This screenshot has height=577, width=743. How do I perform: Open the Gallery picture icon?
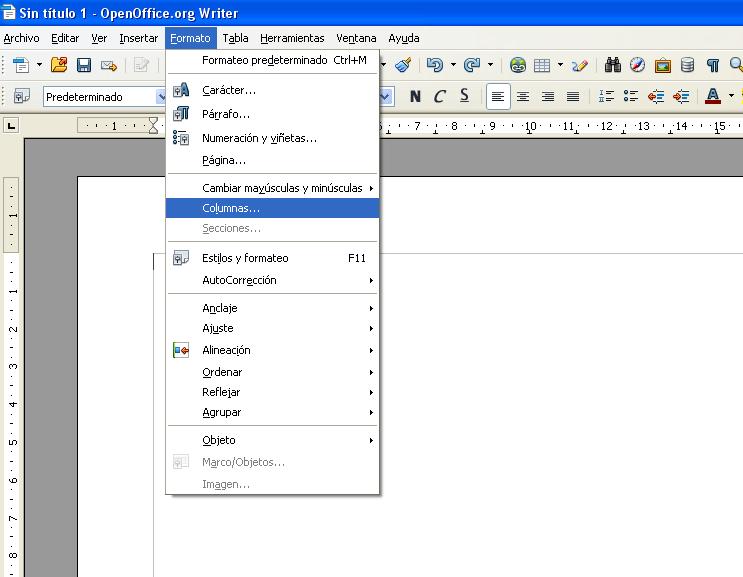pos(662,65)
